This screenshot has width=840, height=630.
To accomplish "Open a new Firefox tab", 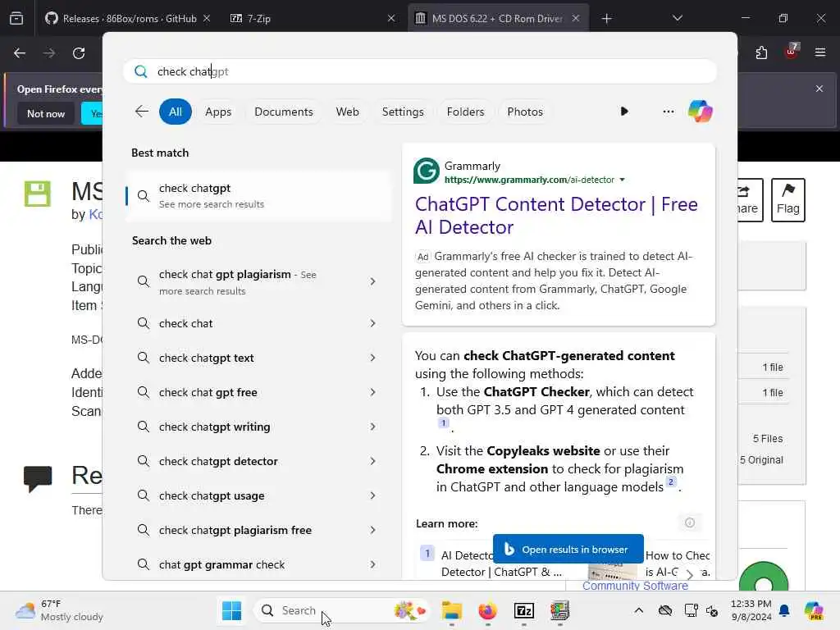I will pyautogui.click(x=606, y=19).
